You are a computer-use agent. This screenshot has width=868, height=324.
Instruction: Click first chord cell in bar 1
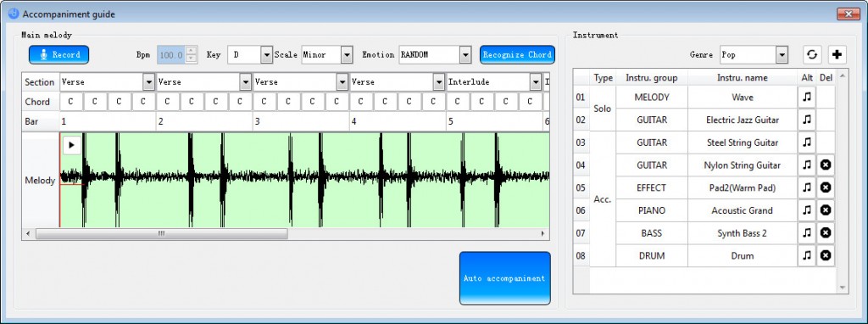(70, 102)
